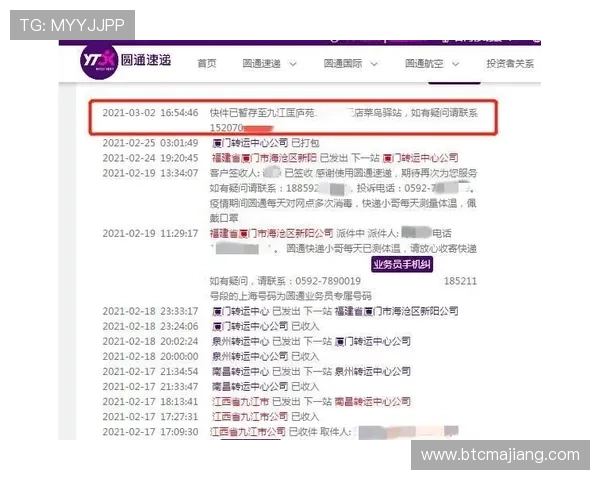This screenshot has width=600, height=480.
Task: Open the 圆通航空 navigation menu
Action: click(424, 64)
